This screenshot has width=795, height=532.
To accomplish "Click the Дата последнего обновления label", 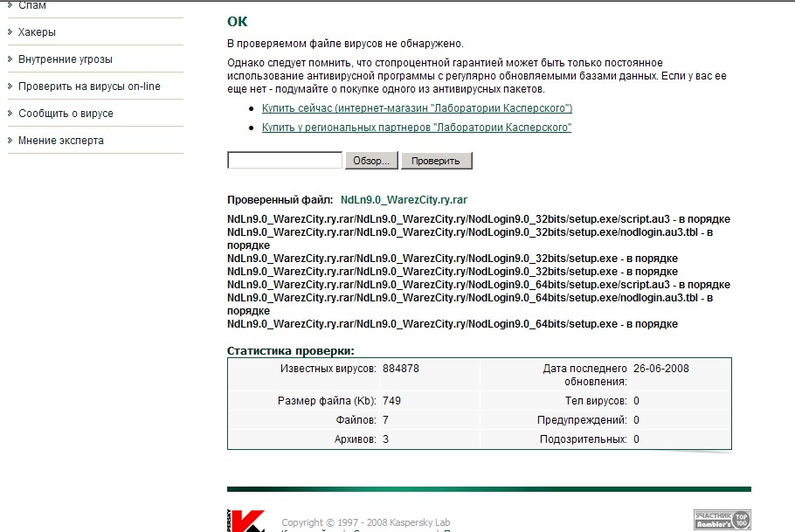I will pos(585,376).
